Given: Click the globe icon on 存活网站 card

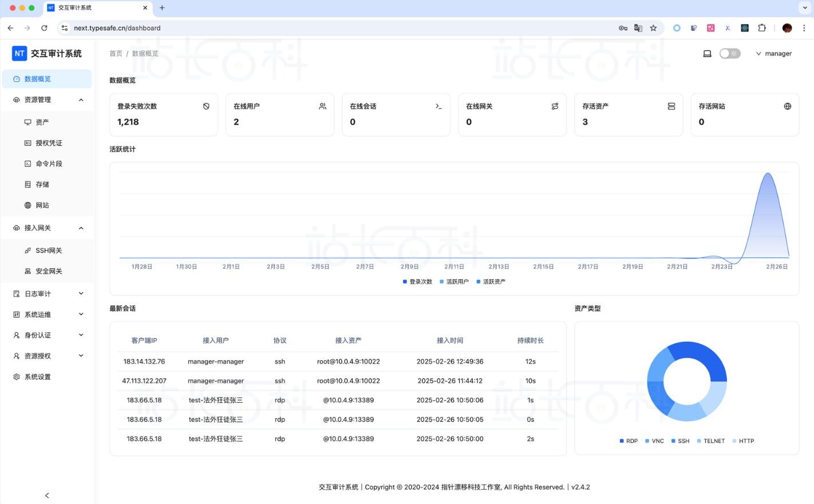Looking at the screenshot, I should click(787, 106).
